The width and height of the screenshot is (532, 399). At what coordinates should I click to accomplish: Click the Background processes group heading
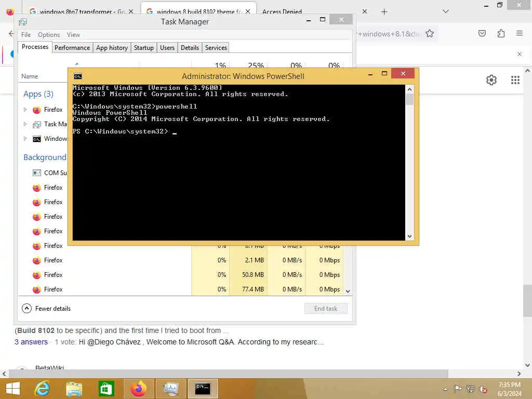pos(45,157)
